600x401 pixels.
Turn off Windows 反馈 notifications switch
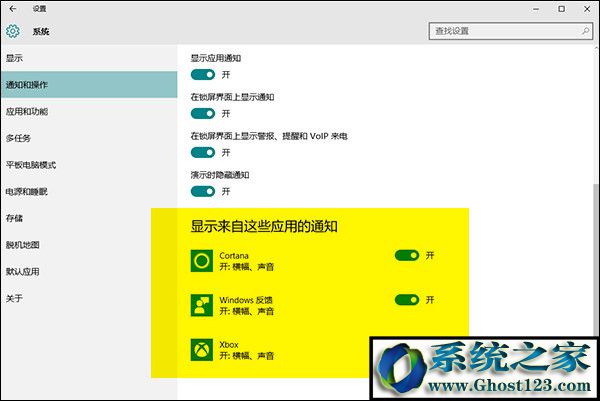tap(407, 300)
